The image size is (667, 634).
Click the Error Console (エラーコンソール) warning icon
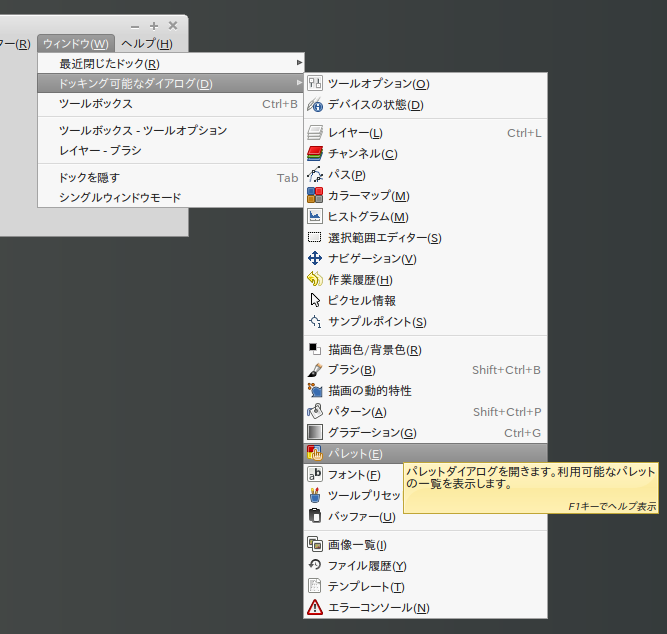tap(315, 607)
